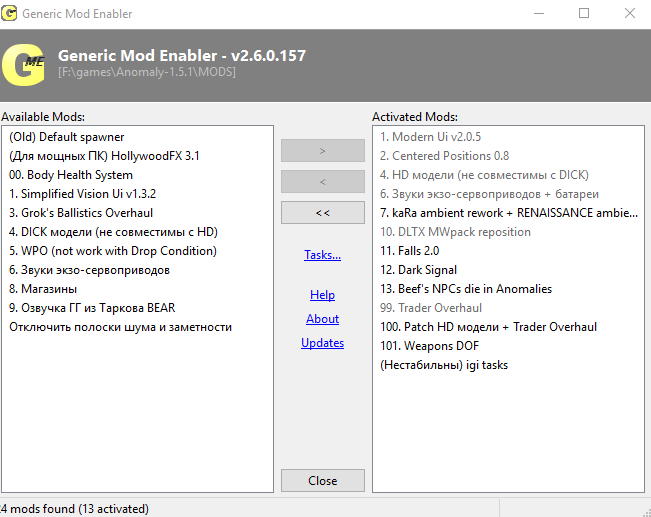The image size is (651, 517).
Task: Select WPO mod in available list
Action: click(x=113, y=251)
